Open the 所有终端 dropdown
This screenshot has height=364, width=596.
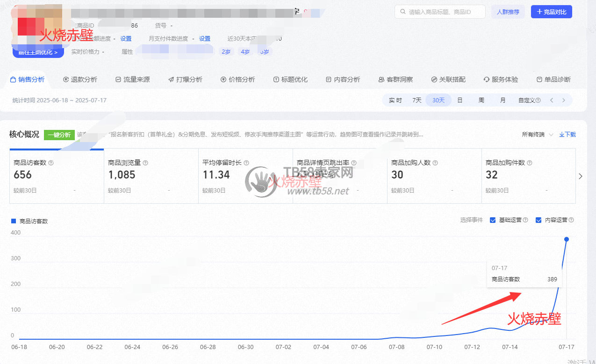coord(537,135)
